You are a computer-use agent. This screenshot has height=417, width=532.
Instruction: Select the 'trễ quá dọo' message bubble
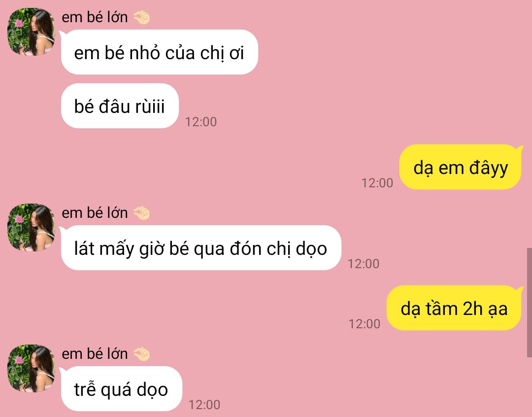click(122, 389)
